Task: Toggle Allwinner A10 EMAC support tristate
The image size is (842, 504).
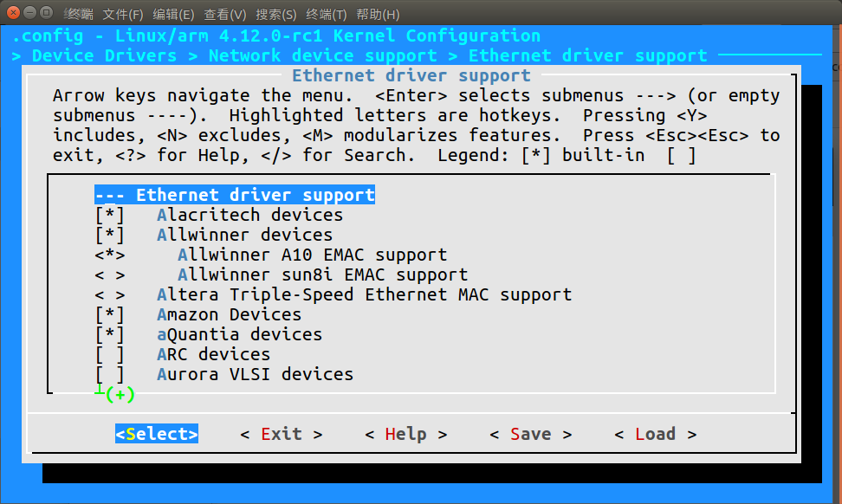Action: 110,255
